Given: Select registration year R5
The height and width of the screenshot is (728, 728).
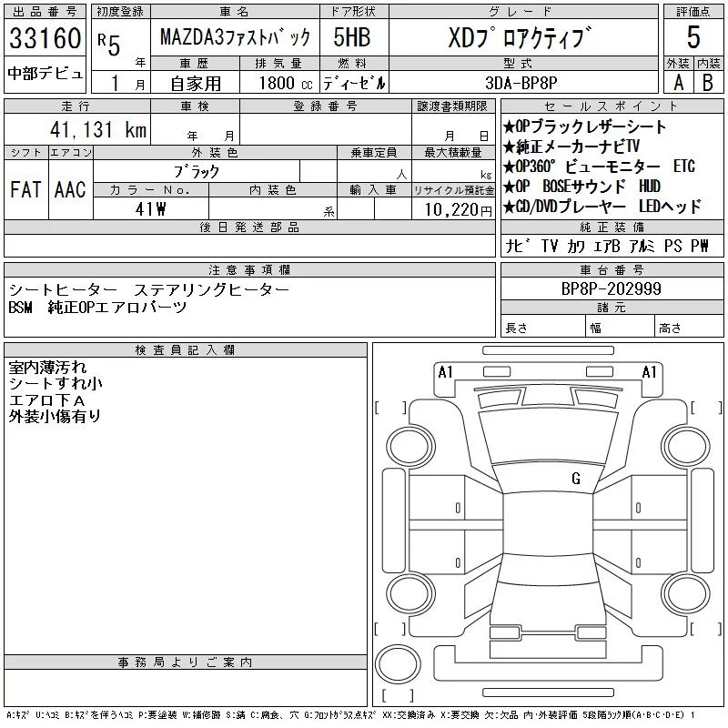Looking at the screenshot, I should 109,44.
